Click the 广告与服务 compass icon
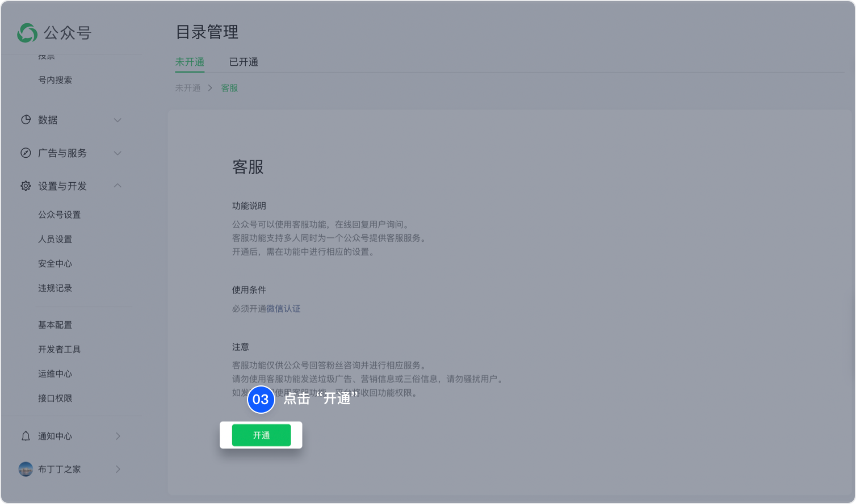856x504 pixels. tap(26, 153)
